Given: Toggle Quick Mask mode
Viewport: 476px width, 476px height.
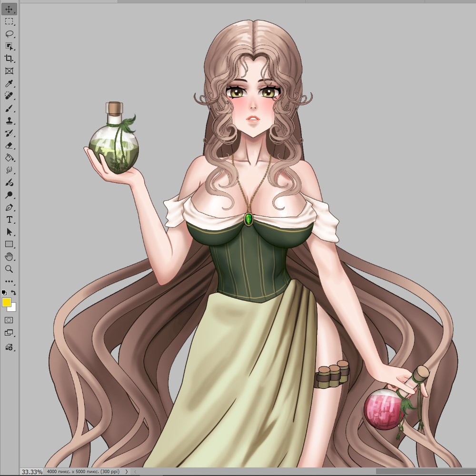Looking at the screenshot, I should (9, 320).
